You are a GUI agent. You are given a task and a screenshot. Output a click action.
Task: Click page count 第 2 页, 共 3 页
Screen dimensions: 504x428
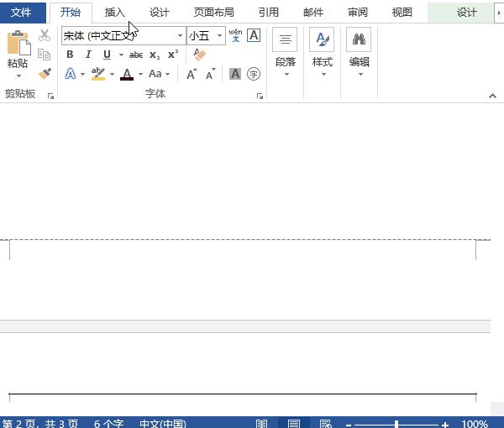point(40,424)
